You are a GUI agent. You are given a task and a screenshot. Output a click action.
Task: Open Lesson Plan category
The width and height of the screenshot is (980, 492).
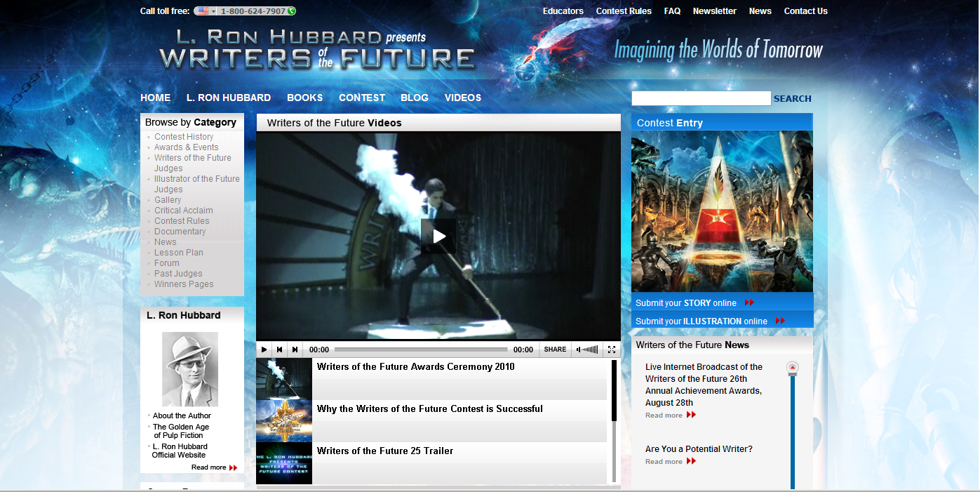click(179, 253)
